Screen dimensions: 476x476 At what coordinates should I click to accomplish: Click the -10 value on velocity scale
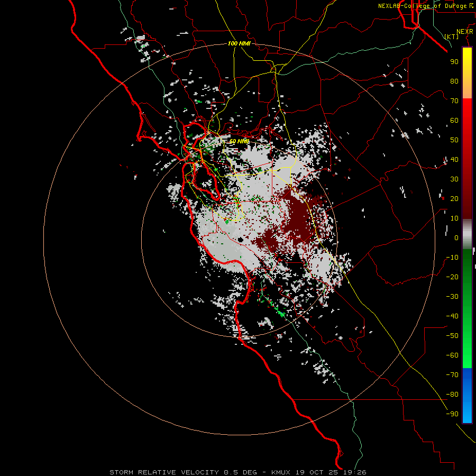coord(452,258)
